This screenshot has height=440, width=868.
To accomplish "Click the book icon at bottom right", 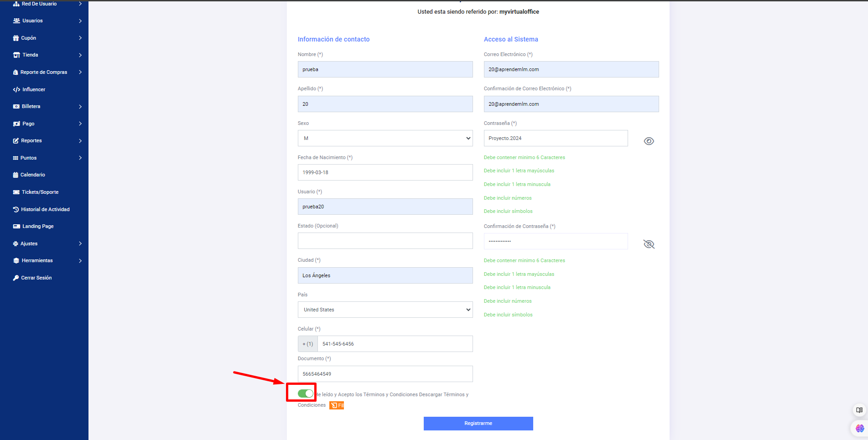I will (x=859, y=410).
